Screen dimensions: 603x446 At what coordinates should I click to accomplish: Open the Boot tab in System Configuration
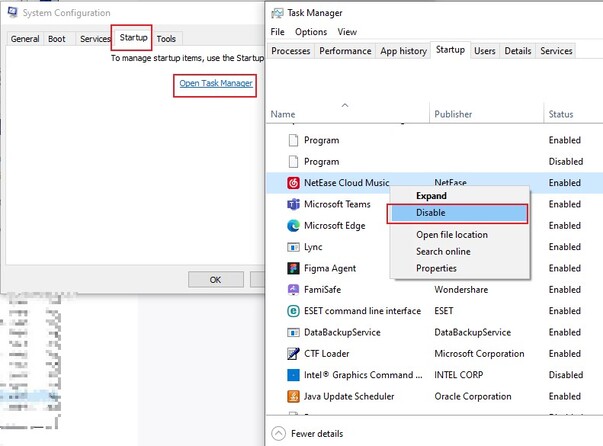tap(57, 39)
